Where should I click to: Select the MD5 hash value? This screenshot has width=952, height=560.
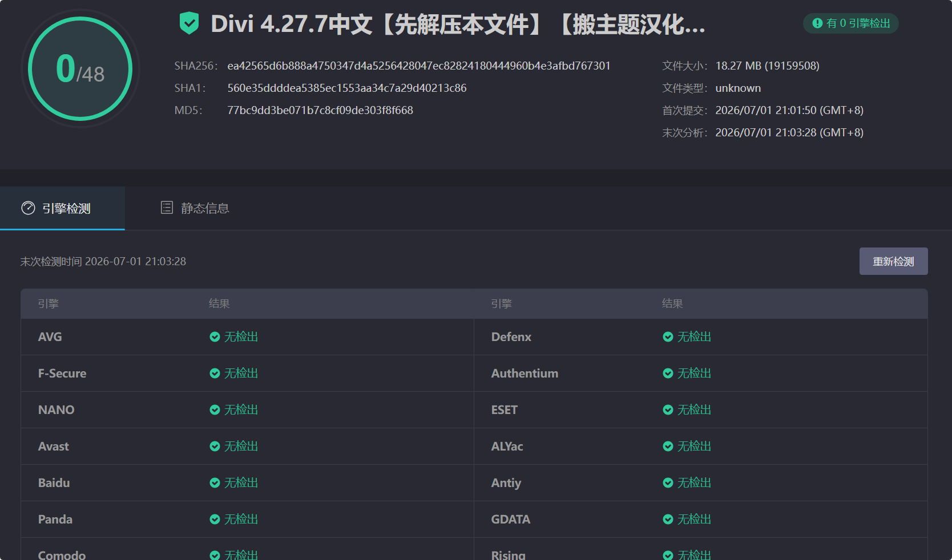pyautogui.click(x=320, y=111)
